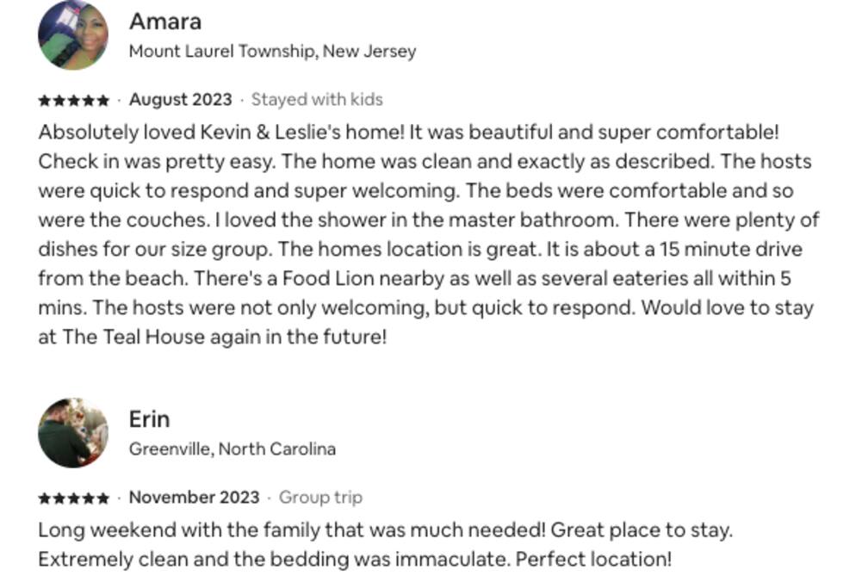Image resolution: width=868 pixels, height=588 pixels.
Task: Click the fourth star in Erin's rating
Action: pos(89,498)
